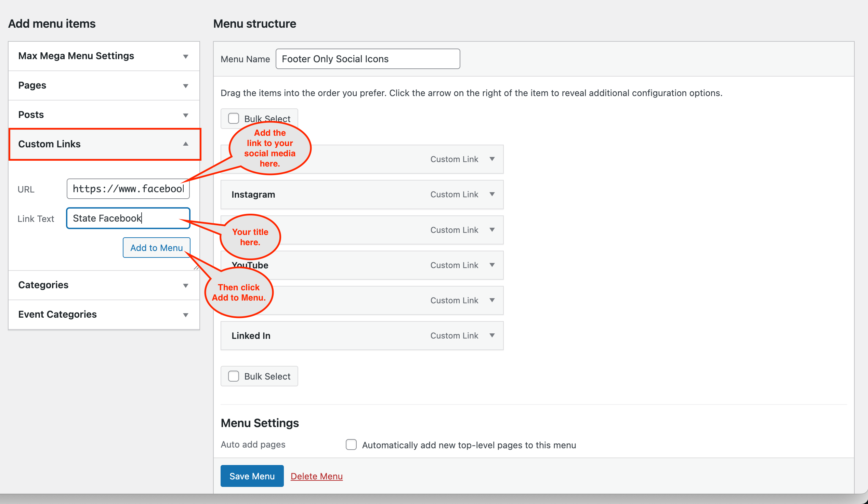
Task: Click the URL input field
Action: point(128,189)
